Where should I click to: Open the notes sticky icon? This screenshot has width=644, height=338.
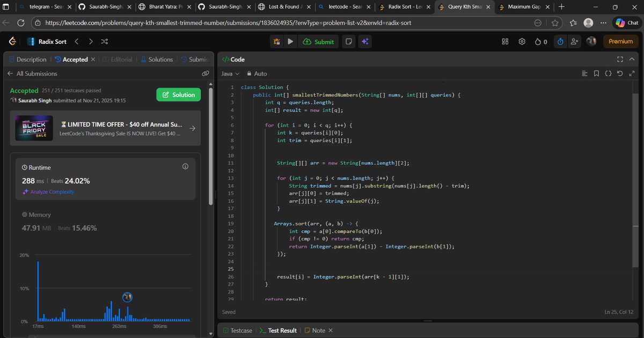click(349, 41)
